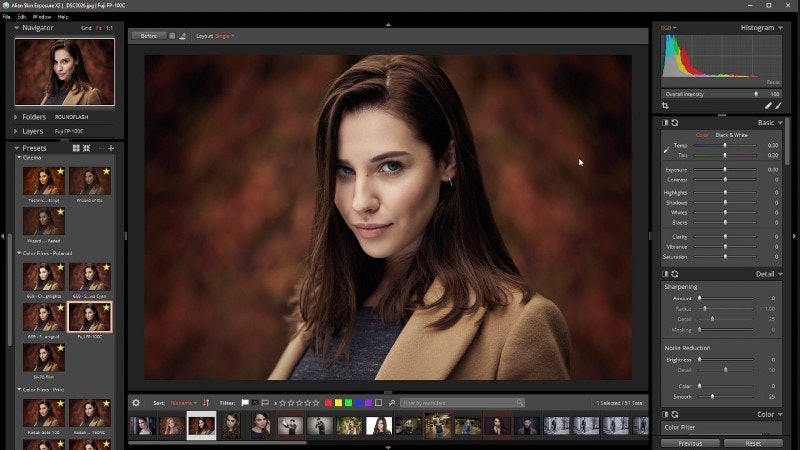Reset the Detail panel with circular arrow
The height and width of the screenshot is (450, 800).
click(674, 274)
